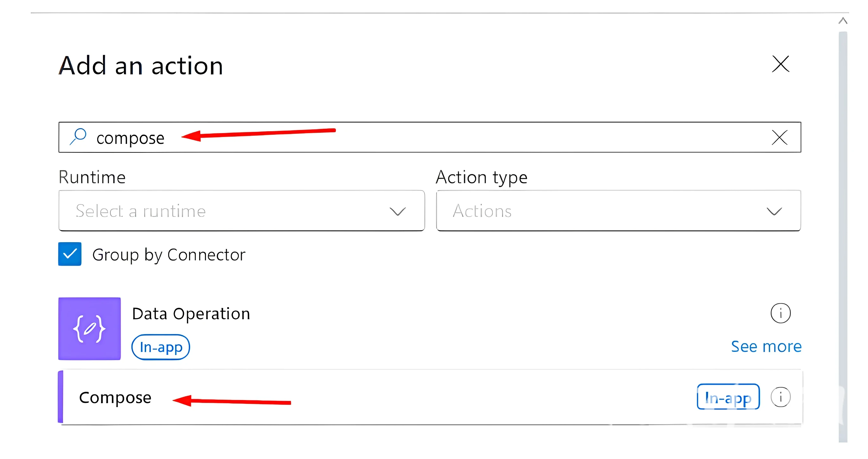The height and width of the screenshot is (459, 868).
Task: Click the search magnifier icon
Action: pos(78,137)
